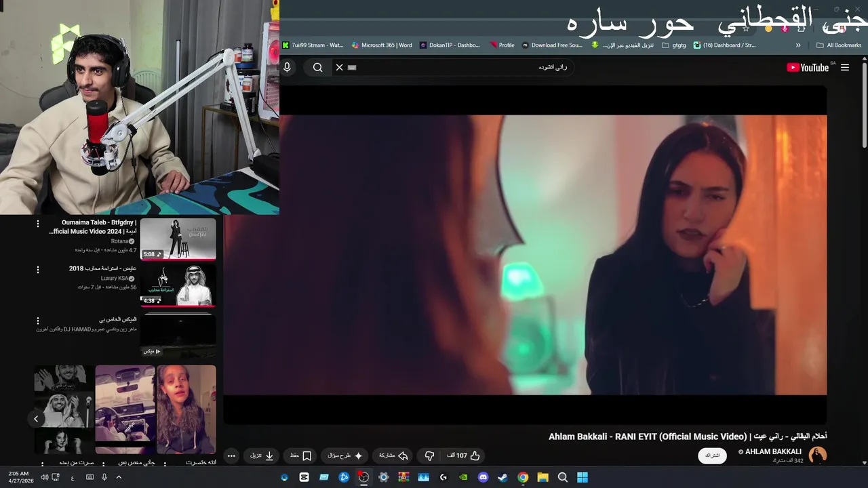Click Windows Start button
Image resolution: width=868 pixels, height=488 pixels.
click(x=582, y=477)
